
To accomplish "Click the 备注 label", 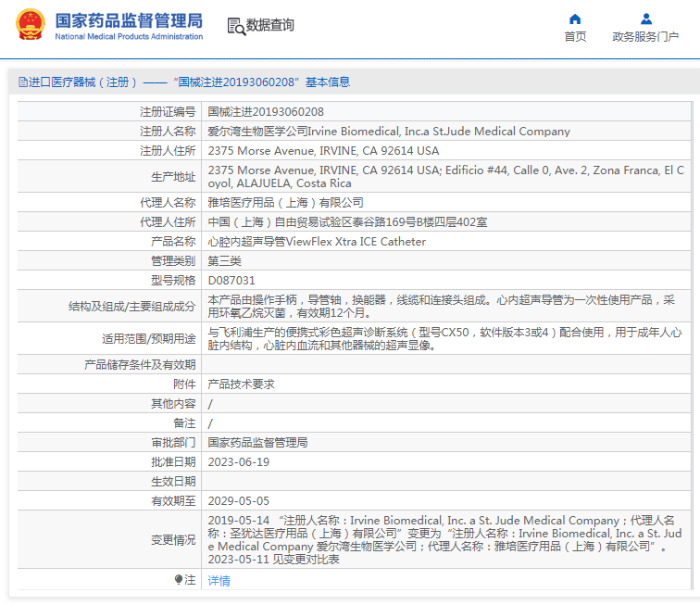I will tap(184, 422).
